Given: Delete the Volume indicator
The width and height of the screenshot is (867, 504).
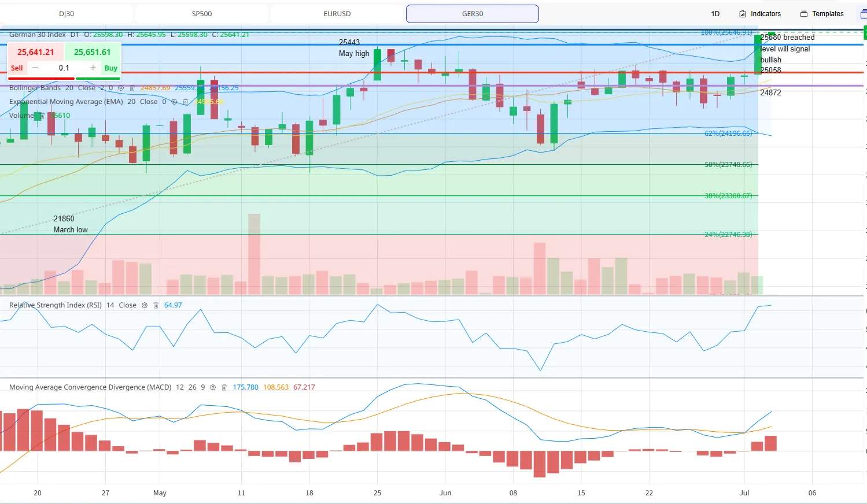Looking at the screenshot, I should (x=42, y=116).
